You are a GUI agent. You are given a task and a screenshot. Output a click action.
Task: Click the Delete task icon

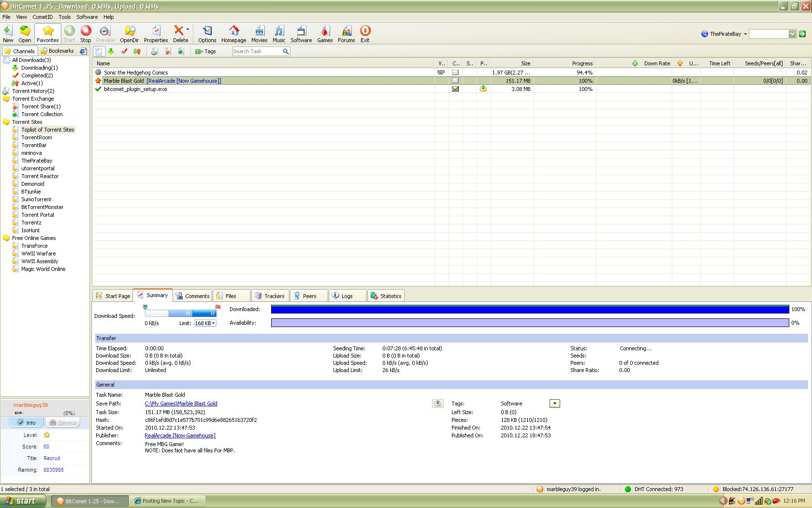(179, 34)
